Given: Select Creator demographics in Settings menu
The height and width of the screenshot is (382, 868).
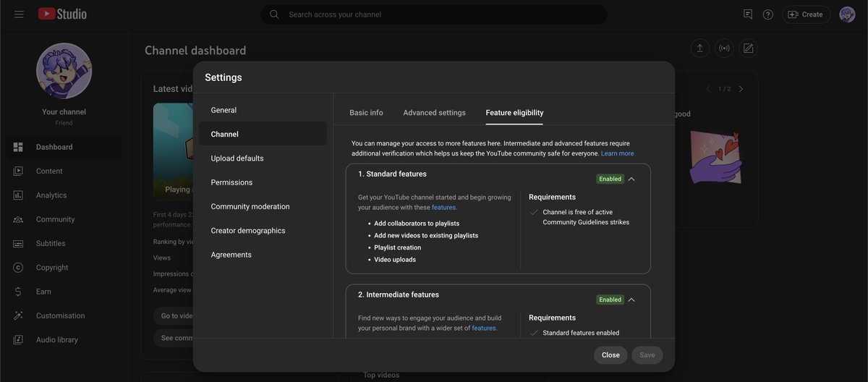Looking at the screenshot, I should tap(263, 231).
